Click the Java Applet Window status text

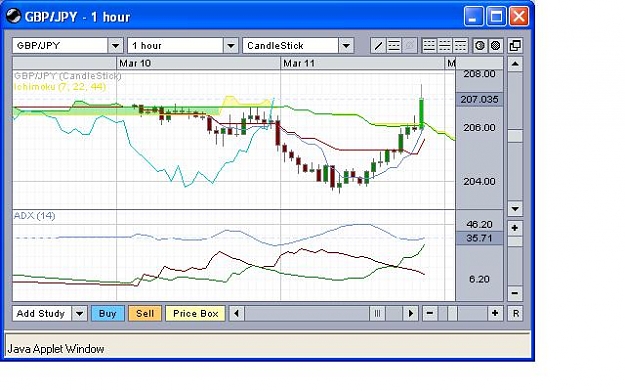56,349
